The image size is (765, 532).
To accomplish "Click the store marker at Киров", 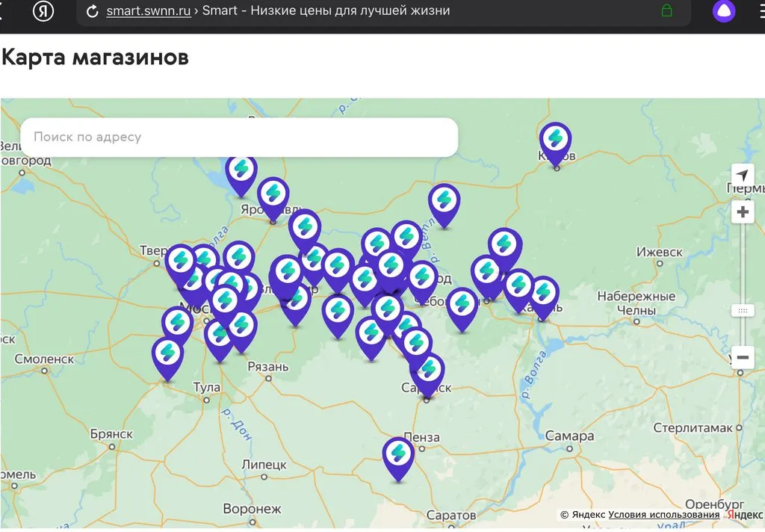I will coord(555,140).
